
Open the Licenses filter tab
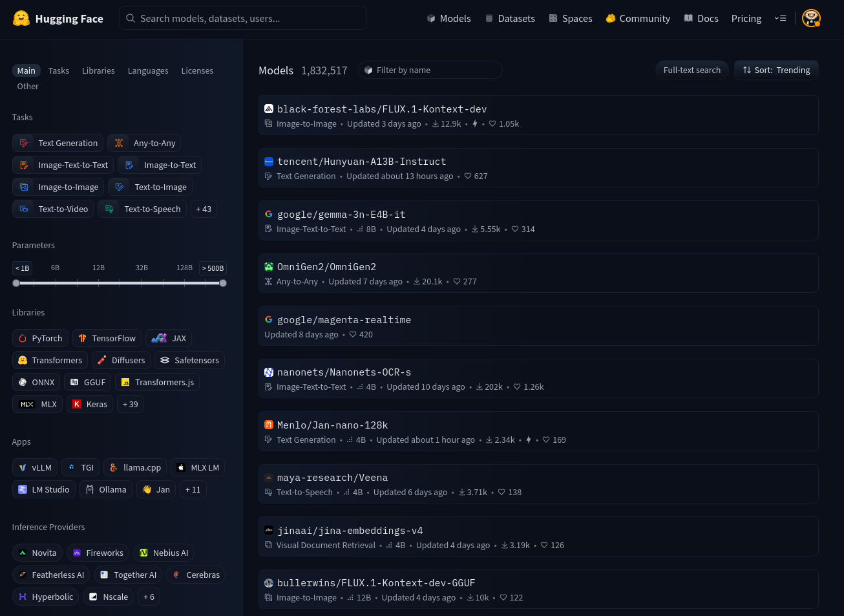(x=197, y=70)
